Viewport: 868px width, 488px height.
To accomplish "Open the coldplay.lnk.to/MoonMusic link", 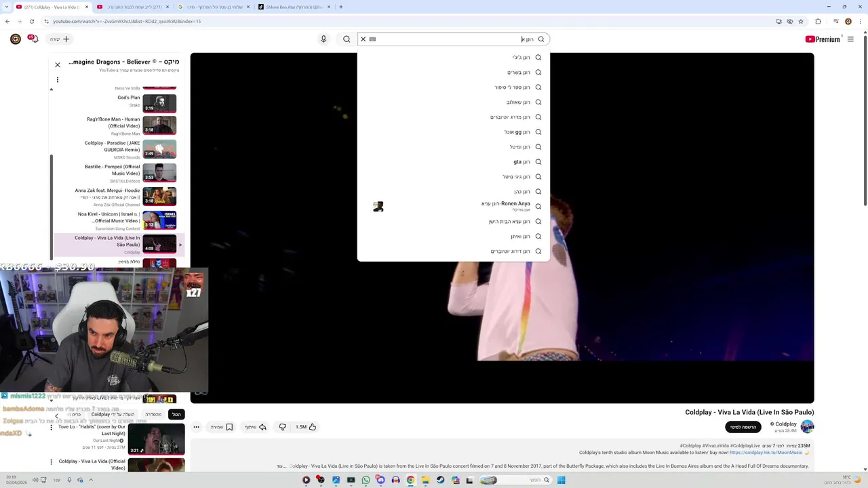I will pos(766,452).
